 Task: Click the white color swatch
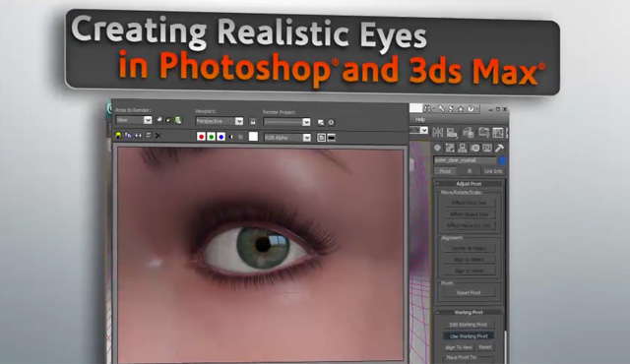pyautogui.click(x=253, y=137)
